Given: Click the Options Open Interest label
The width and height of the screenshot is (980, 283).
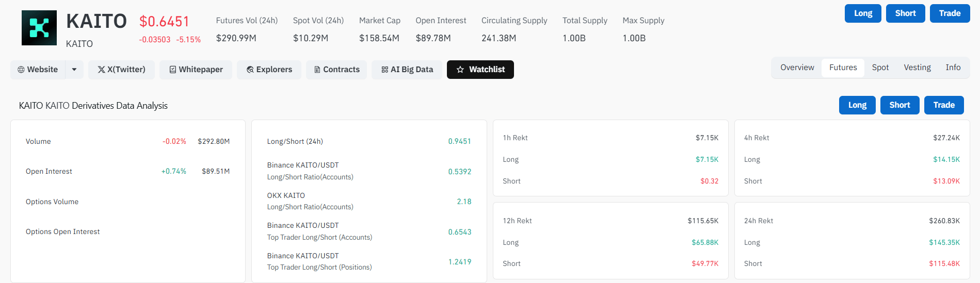Looking at the screenshot, I should point(63,231).
